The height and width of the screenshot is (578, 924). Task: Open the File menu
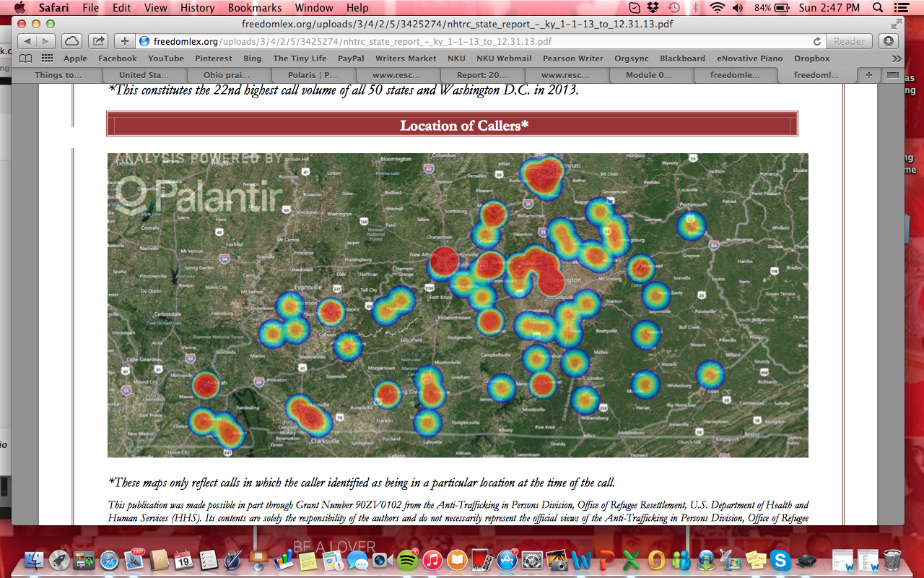(x=90, y=8)
